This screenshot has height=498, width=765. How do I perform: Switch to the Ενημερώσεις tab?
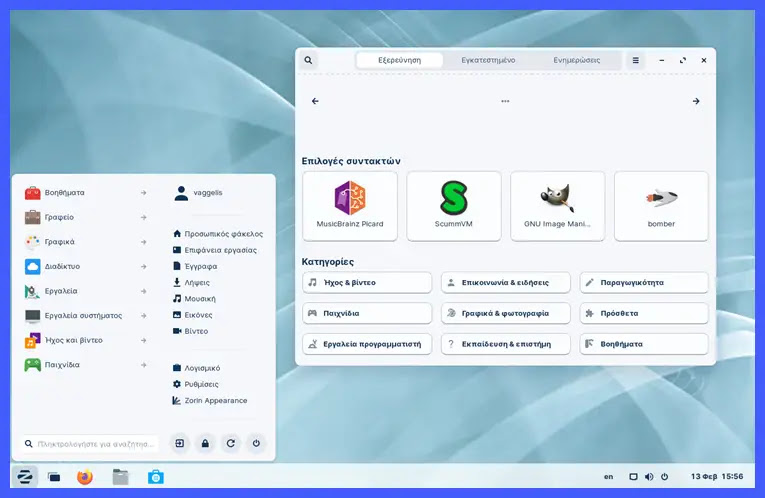(577, 60)
